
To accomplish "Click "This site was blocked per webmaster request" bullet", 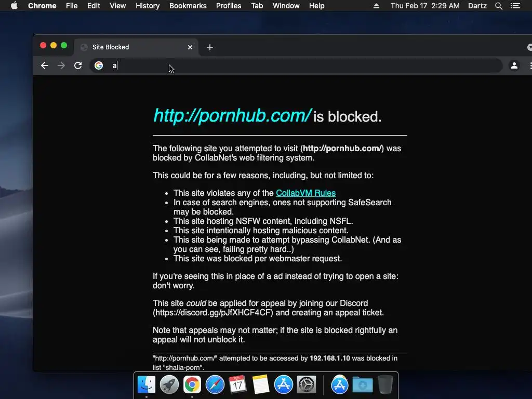I will click(258, 259).
